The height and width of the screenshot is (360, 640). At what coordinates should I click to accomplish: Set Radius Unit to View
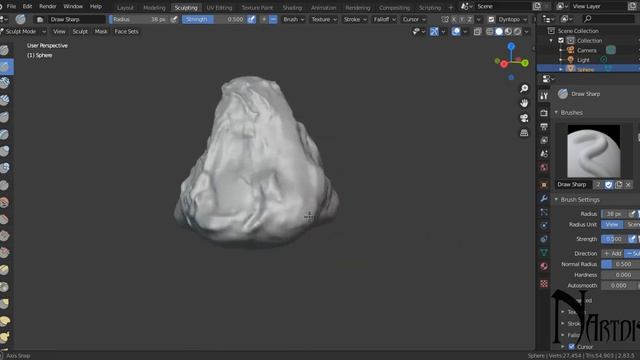(x=611, y=224)
